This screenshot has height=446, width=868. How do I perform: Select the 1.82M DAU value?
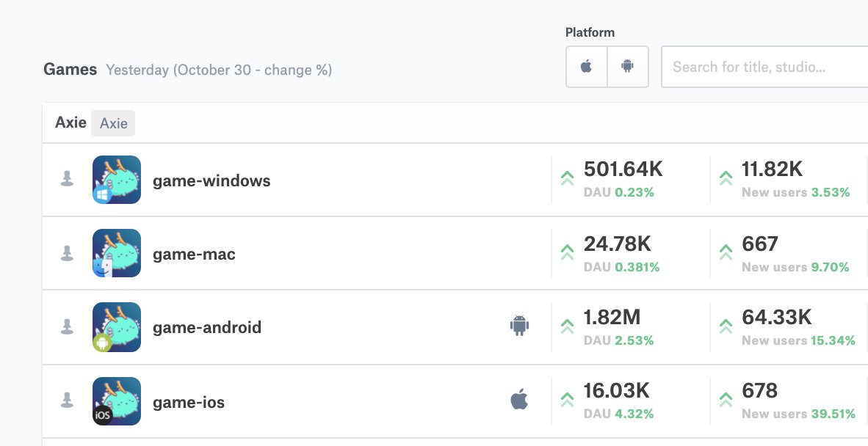[x=612, y=317]
